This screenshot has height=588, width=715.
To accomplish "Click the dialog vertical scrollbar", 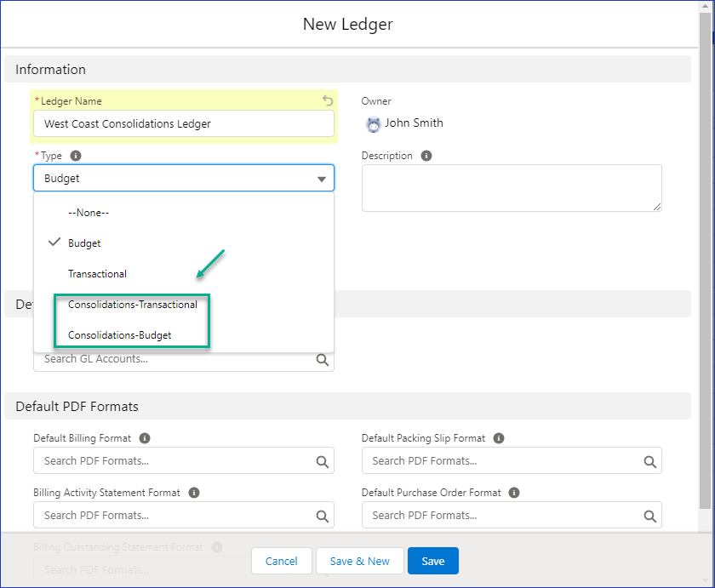I will (x=706, y=260).
